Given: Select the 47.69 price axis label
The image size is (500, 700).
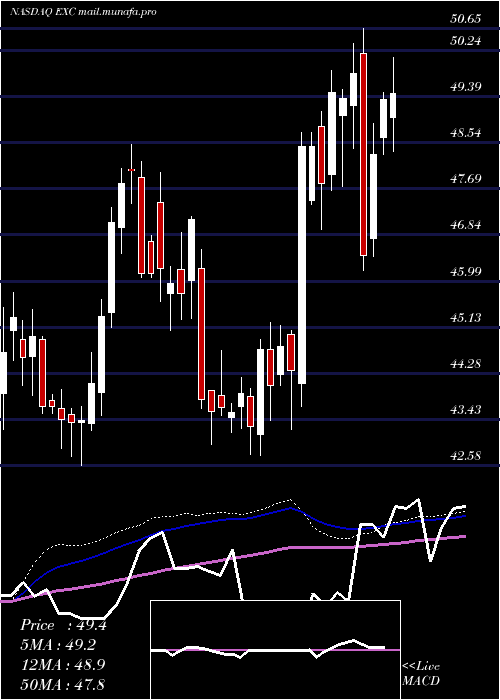Looking at the screenshot, I should point(466,179).
